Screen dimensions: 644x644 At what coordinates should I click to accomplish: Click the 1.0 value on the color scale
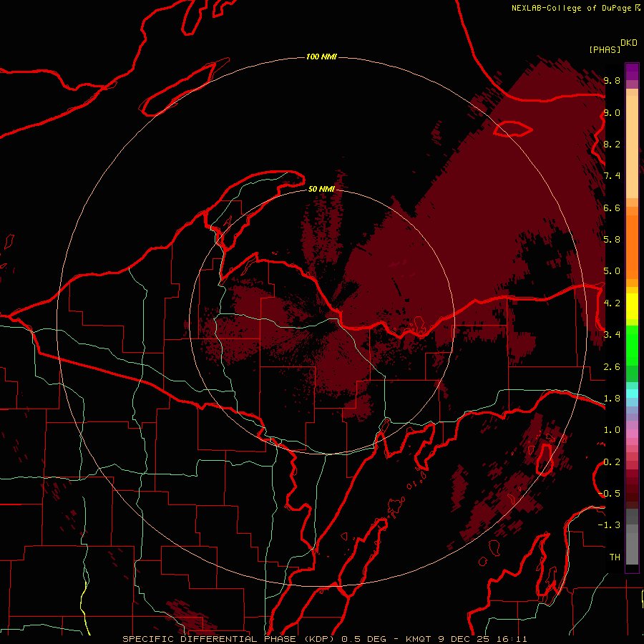[612, 429]
